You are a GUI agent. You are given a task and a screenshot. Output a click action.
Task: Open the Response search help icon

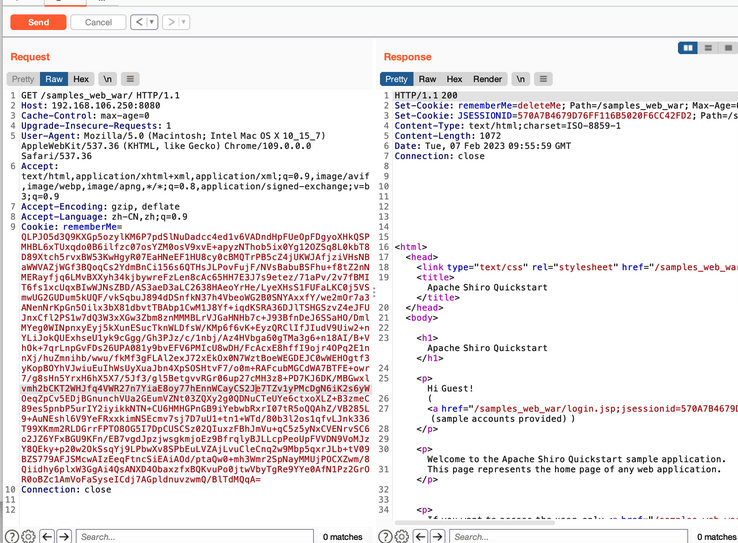point(385,536)
